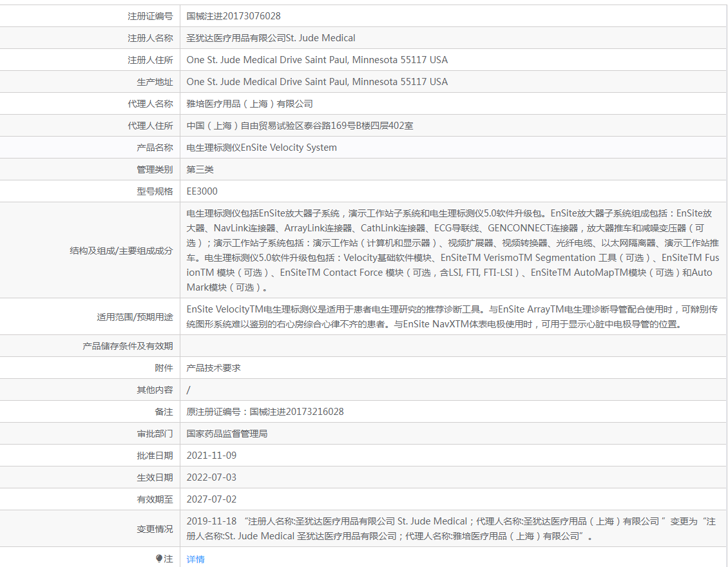This screenshot has width=728, height=567.
Task: Select approval department 国家药品监督管理局
Action: coord(227,434)
